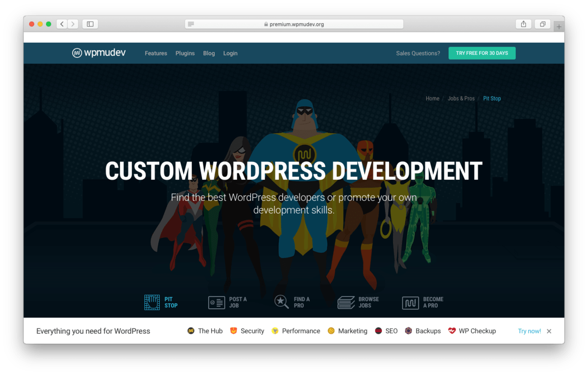Select the POST A JOB label
The image size is (588, 375).
pyautogui.click(x=238, y=302)
